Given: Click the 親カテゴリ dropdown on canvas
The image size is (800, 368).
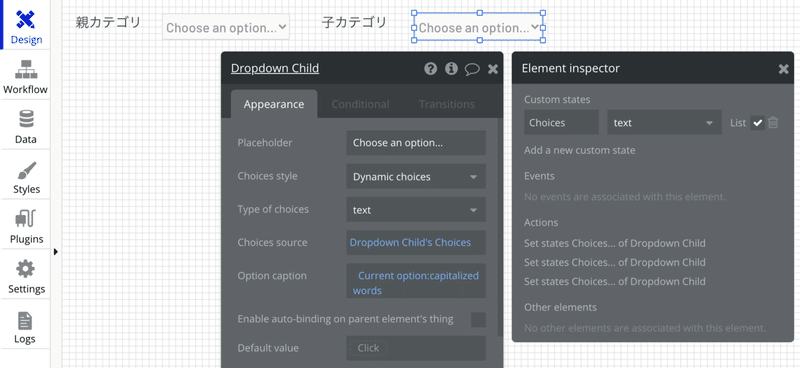Looking at the screenshot, I should coord(226,28).
